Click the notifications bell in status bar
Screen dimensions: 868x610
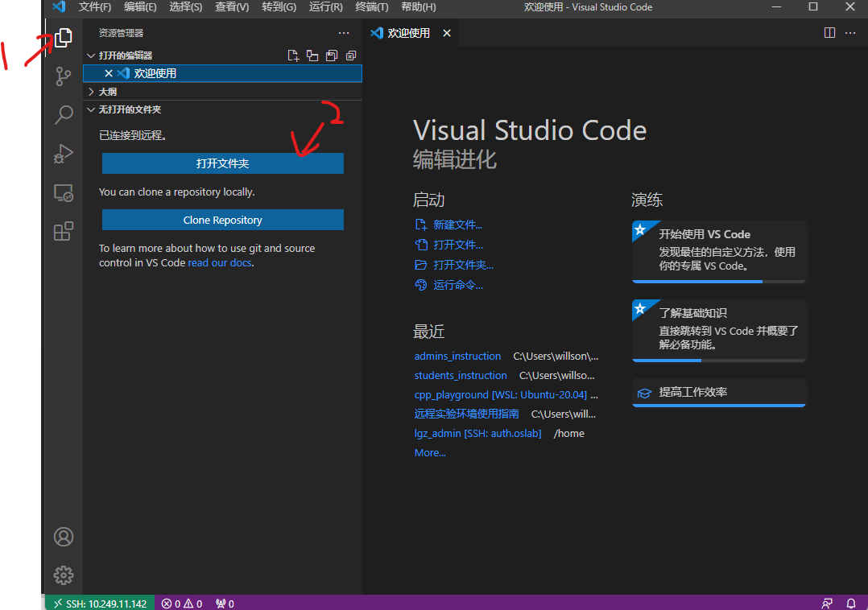[x=851, y=603]
